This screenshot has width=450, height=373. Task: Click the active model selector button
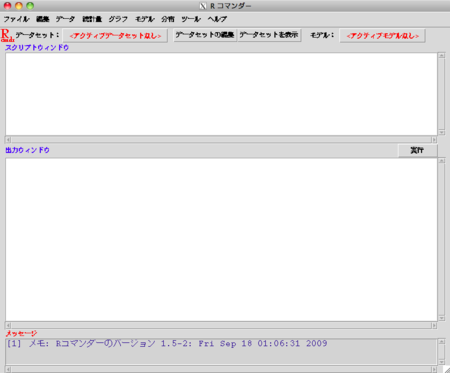[382, 36]
